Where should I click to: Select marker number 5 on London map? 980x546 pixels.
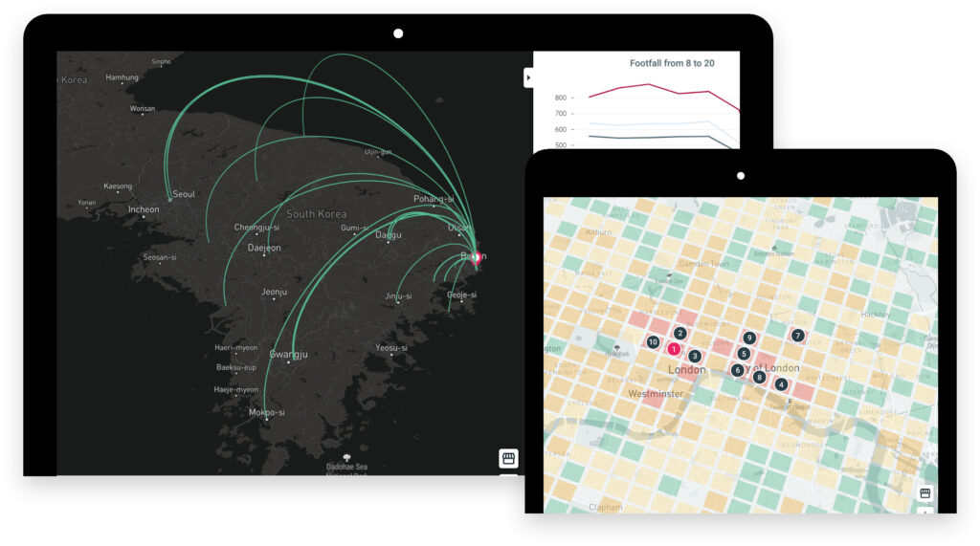tap(744, 354)
